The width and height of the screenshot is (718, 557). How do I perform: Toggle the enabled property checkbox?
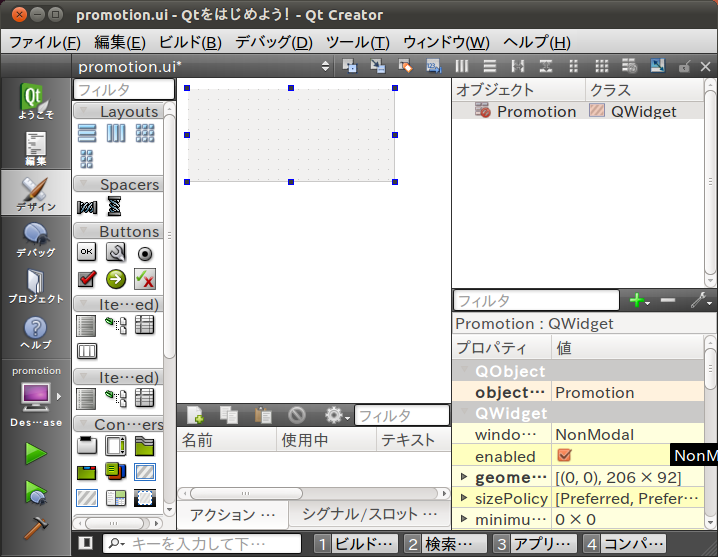(x=564, y=455)
